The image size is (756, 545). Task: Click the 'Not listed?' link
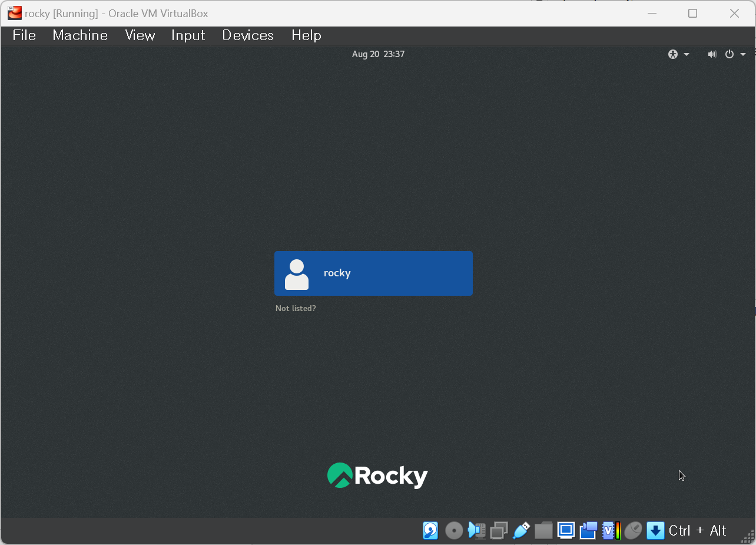click(x=296, y=308)
